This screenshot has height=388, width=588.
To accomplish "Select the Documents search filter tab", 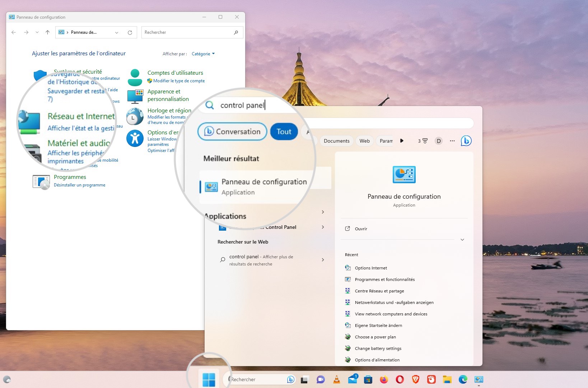I will (x=337, y=141).
